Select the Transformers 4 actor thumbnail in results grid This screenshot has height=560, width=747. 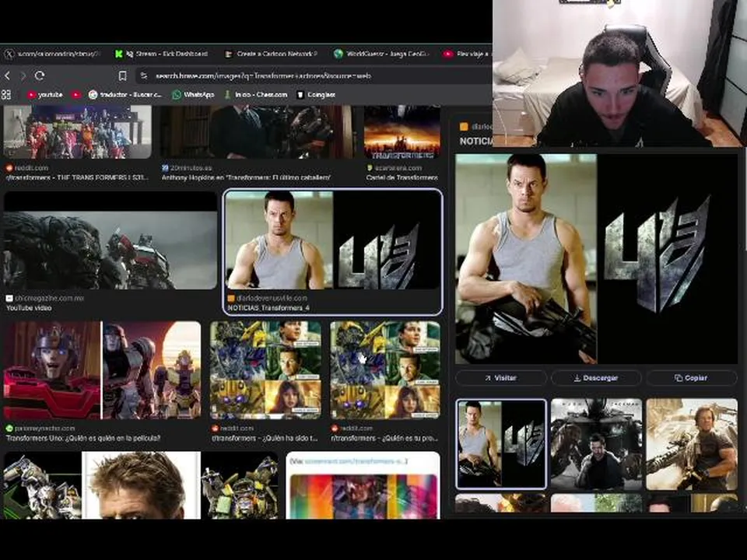click(333, 240)
